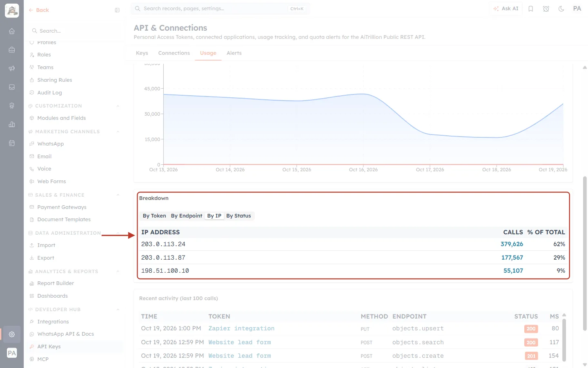Screen dimensions: 588x368
Task: Collapse the Analytics & Reports section
Action: pyautogui.click(x=118, y=272)
